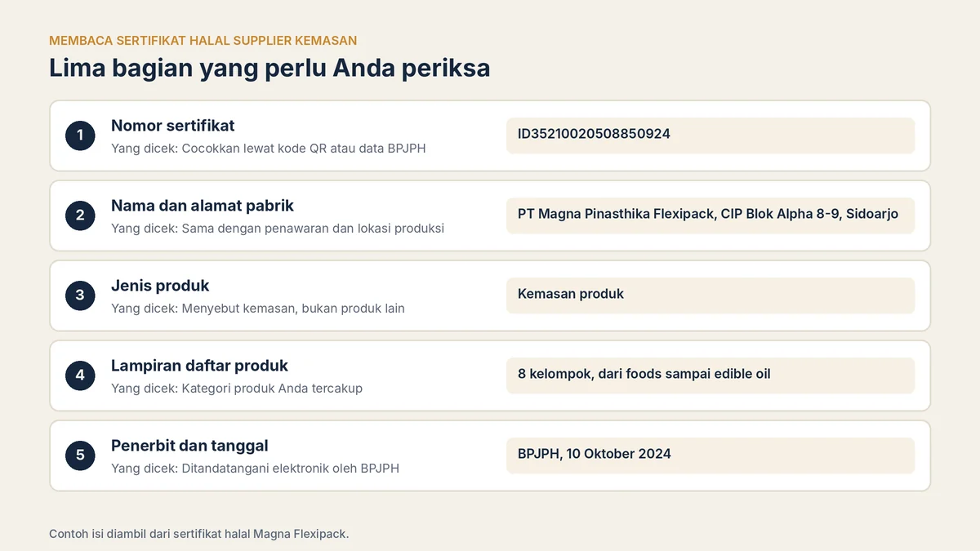Screen dimensions: 980x551
Task: Click the 'Kemasan produk' value box
Action: [710, 295]
